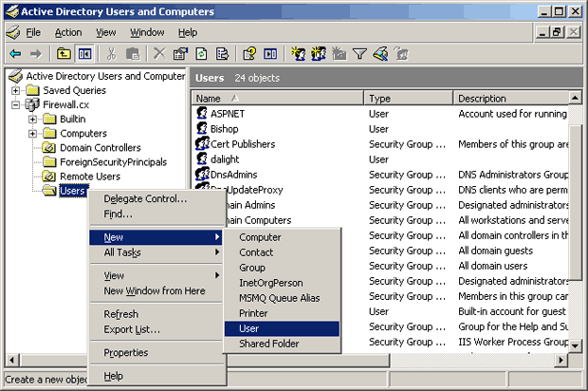Screen dimensions: 588x391
Task: Select Group in the New submenu
Action: [x=282, y=268]
